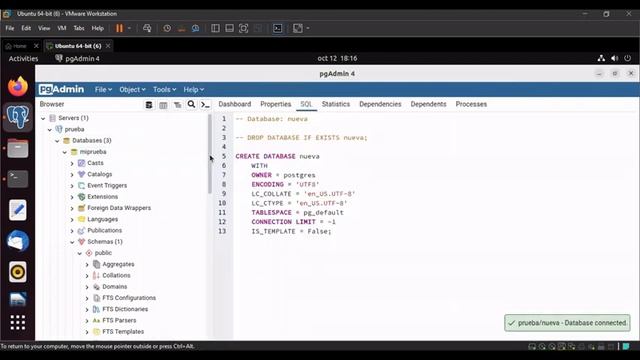640x360 pixels.
Task: Open volume control in Ubuntu top bar
Action: click(614, 58)
